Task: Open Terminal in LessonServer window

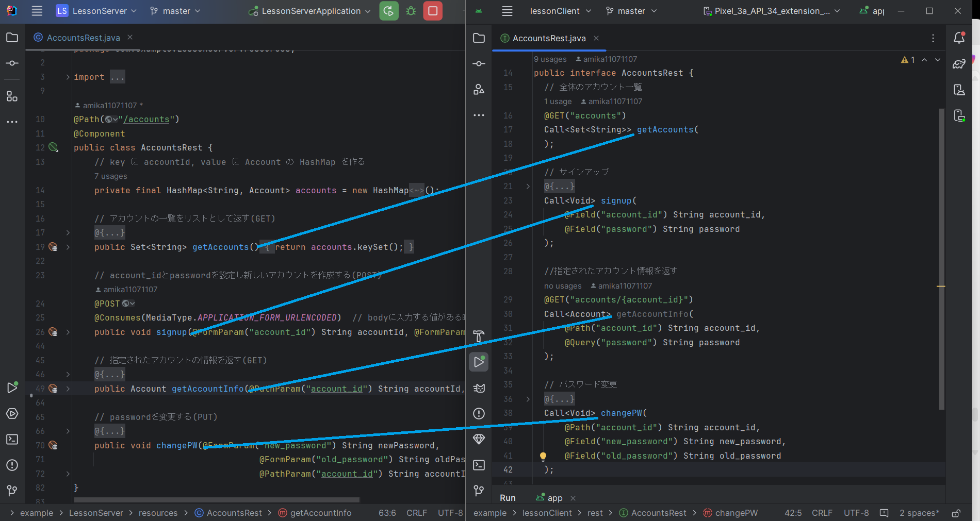Action: click(12, 439)
